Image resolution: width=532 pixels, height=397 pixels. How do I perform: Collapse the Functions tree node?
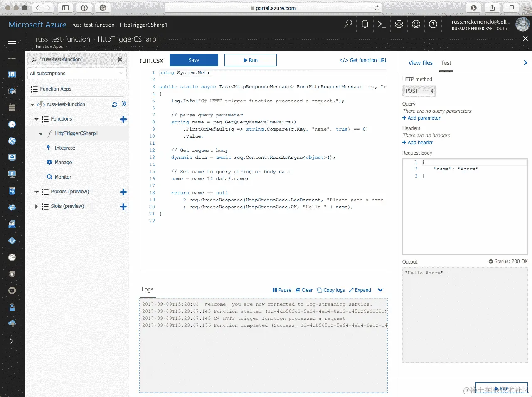[37, 119]
